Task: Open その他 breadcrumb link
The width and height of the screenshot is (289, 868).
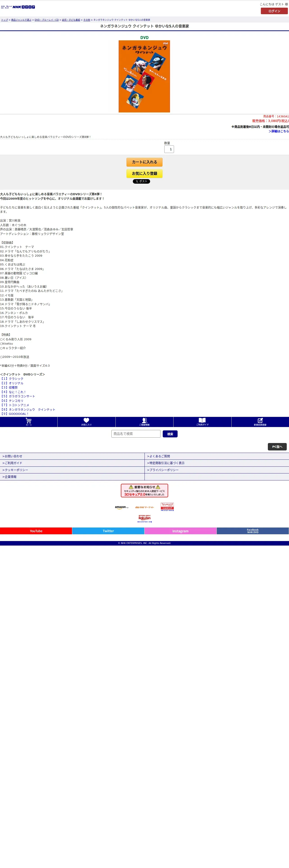Action: [x=87, y=20]
